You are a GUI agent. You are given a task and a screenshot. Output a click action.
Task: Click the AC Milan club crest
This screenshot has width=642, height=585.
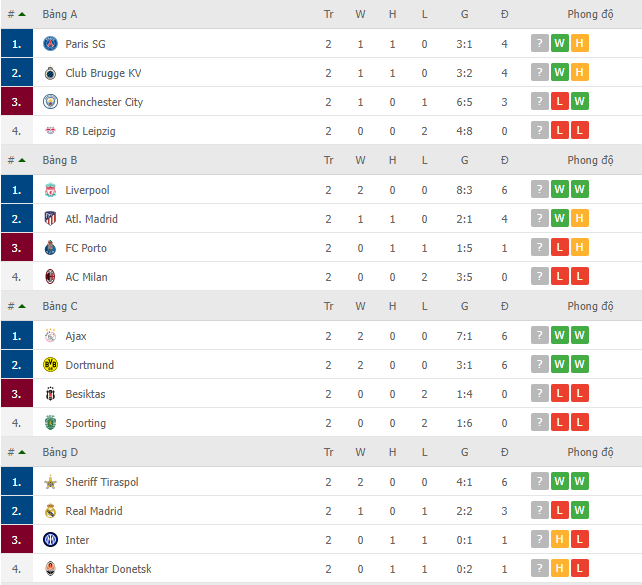(x=50, y=277)
